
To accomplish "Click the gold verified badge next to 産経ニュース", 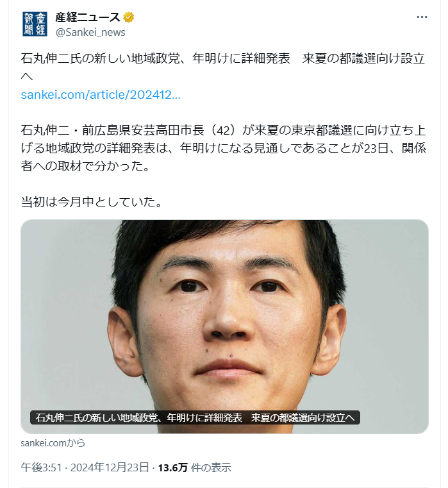I will 128,17.
